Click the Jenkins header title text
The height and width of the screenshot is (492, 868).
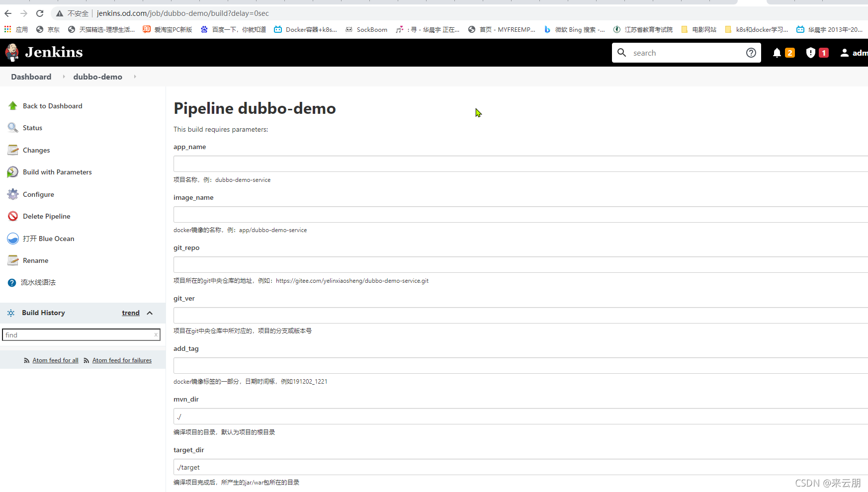(54, 52)
